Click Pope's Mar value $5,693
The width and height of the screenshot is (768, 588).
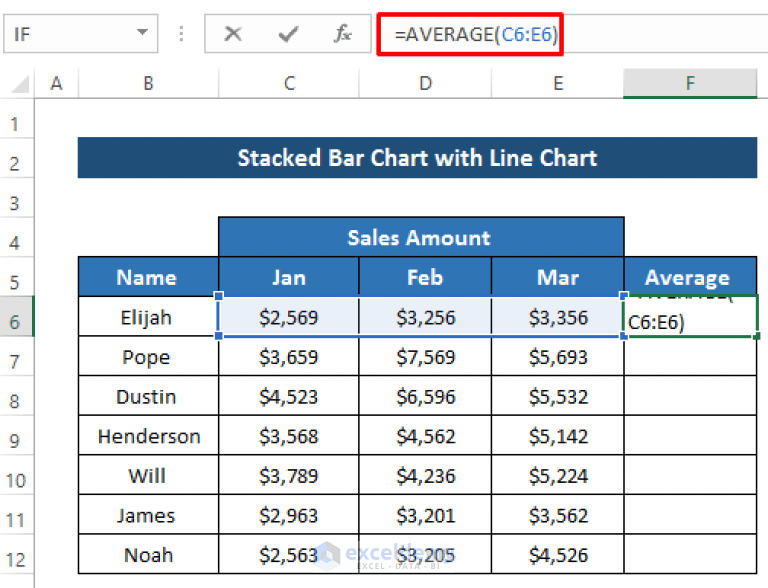coord(557,356)
